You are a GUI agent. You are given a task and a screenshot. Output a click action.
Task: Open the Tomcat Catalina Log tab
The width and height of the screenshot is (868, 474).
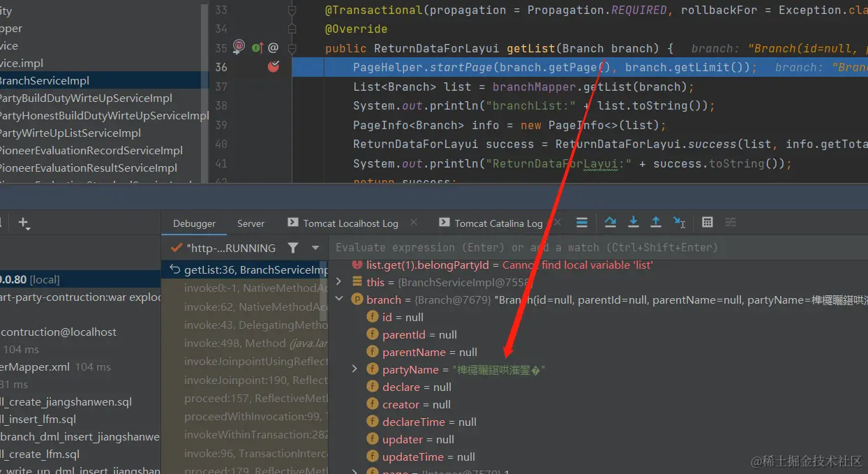pyautogui.click(x=491, y=223)
